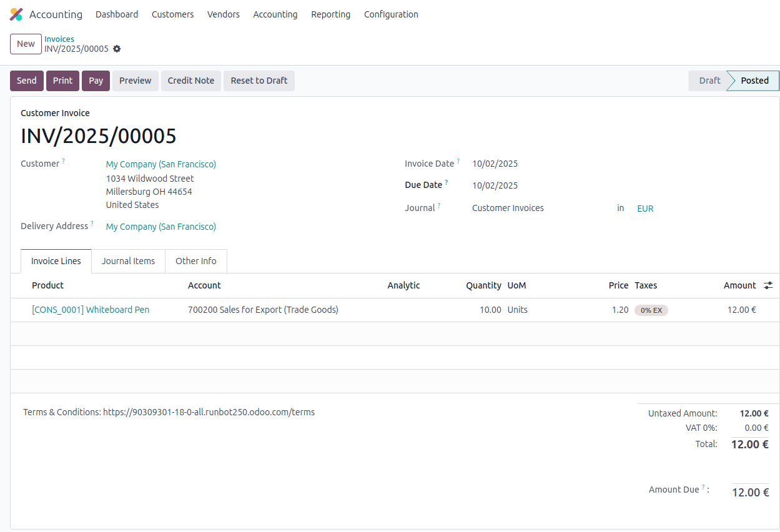
Task: Click the Pay button
Action: click(96, 81)
